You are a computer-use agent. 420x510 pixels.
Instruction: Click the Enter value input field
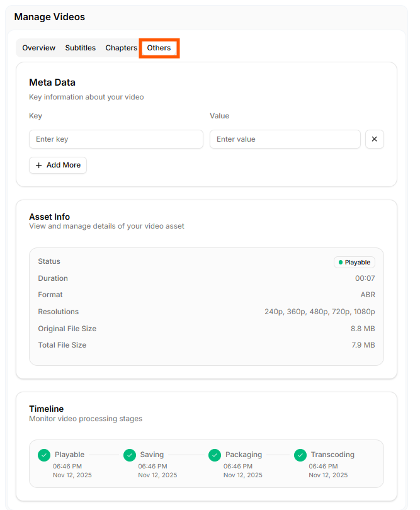pyautogui.click(x=285, y=139)
